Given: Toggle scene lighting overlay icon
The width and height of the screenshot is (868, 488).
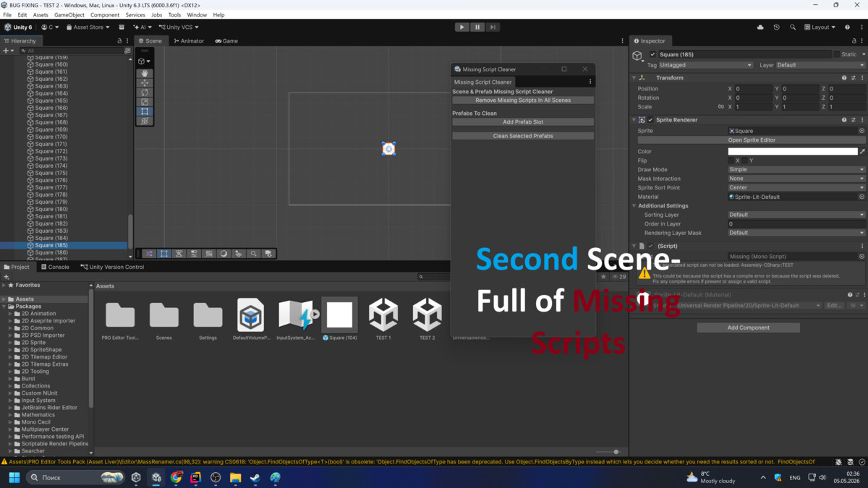Looking at the screenshot, I should [x=224, y=254].
